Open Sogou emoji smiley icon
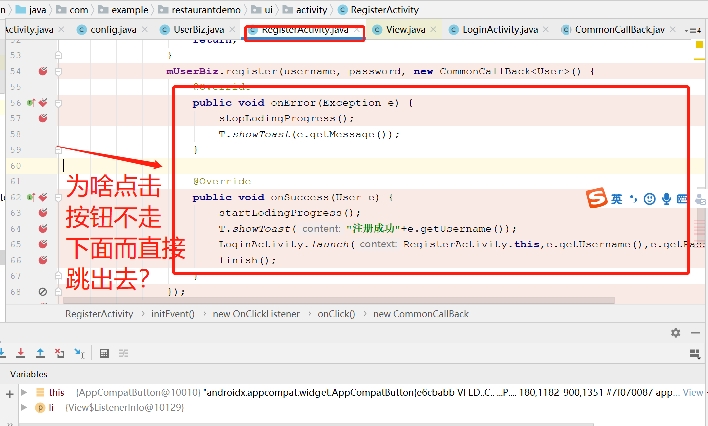The height and width of the screenshot is (426, 708). [x=649, y=199]
